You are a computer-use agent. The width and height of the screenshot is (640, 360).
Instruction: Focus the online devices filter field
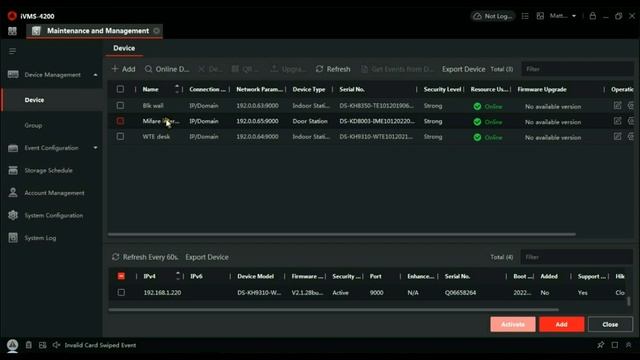click(x=577, y=257)
